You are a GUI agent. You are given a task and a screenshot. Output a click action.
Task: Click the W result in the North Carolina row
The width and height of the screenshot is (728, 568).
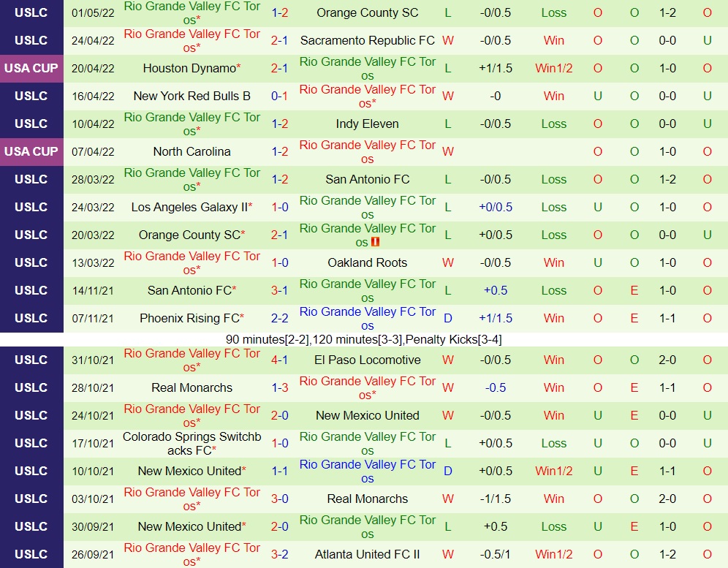pyautogui.click(x=448, y=152)
